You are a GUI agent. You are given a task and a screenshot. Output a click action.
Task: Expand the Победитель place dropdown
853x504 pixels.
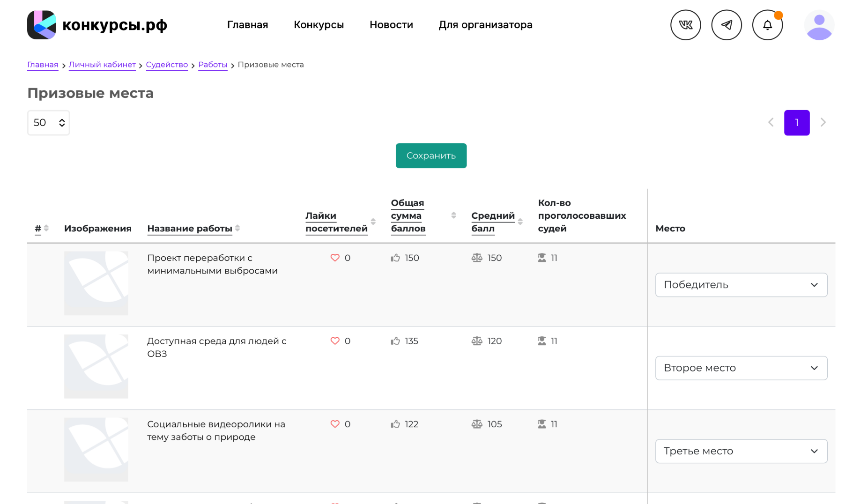(741, 285)
